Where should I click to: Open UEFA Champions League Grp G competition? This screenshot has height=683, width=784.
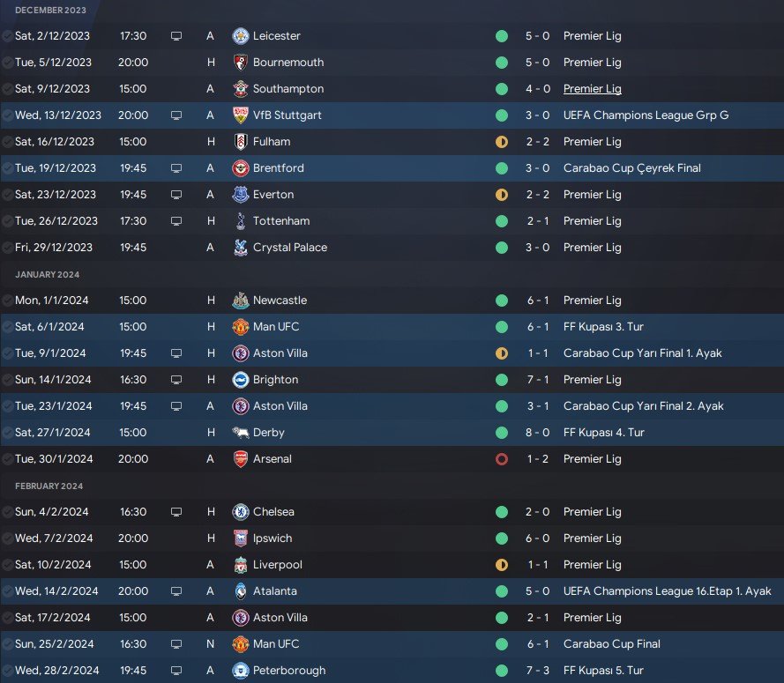click(646, 115)
